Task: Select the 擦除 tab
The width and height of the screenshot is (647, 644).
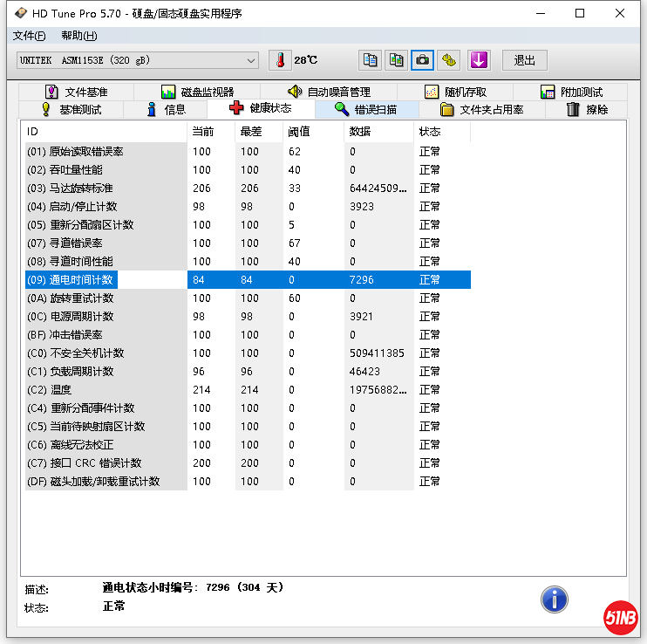Action: [x=587, y=110]
